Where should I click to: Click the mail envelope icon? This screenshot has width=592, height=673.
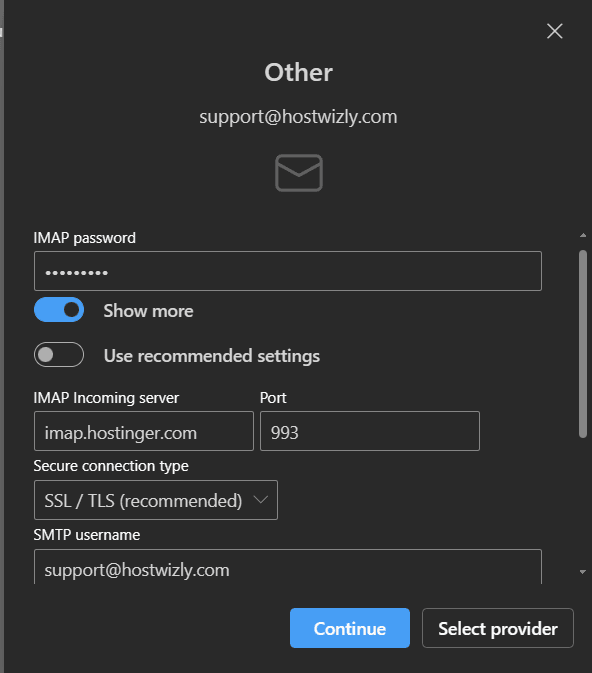tap(299, 173)
